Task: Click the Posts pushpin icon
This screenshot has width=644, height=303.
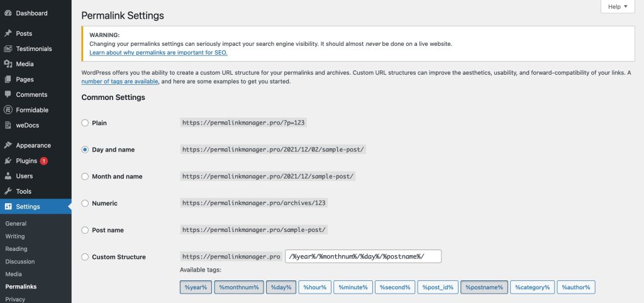Action: click(x=8, y=33)
